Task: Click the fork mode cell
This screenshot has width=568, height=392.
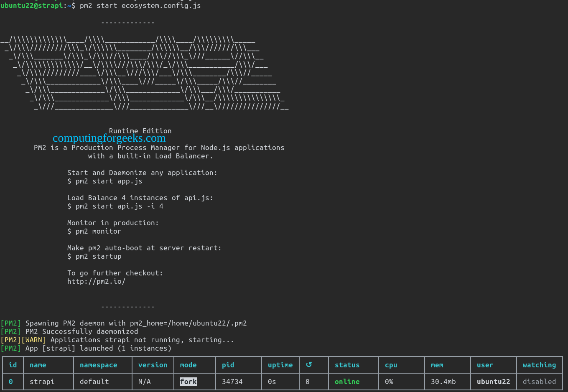Action: [188, 382]
